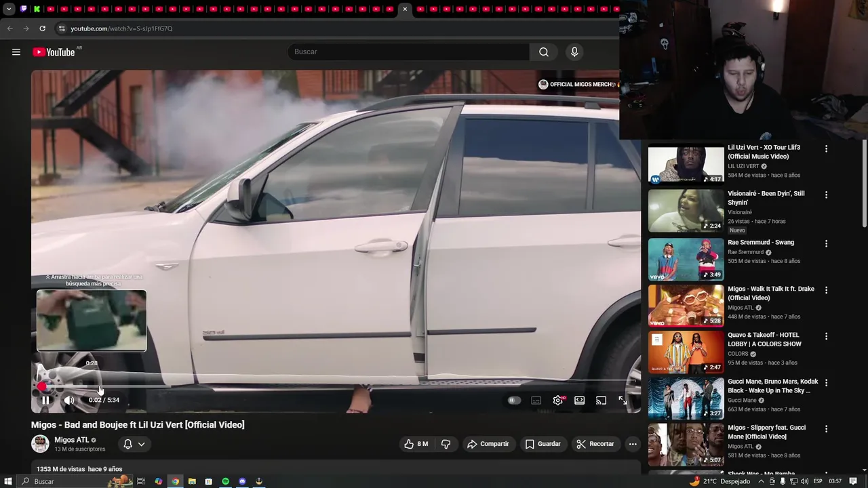Cast video to a TV
The image size is (868, 488).
point(601,401)
